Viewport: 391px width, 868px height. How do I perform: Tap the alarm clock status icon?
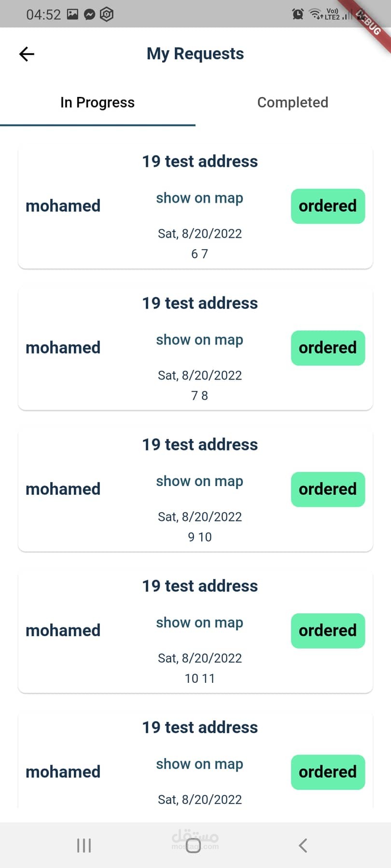(298, 14)
